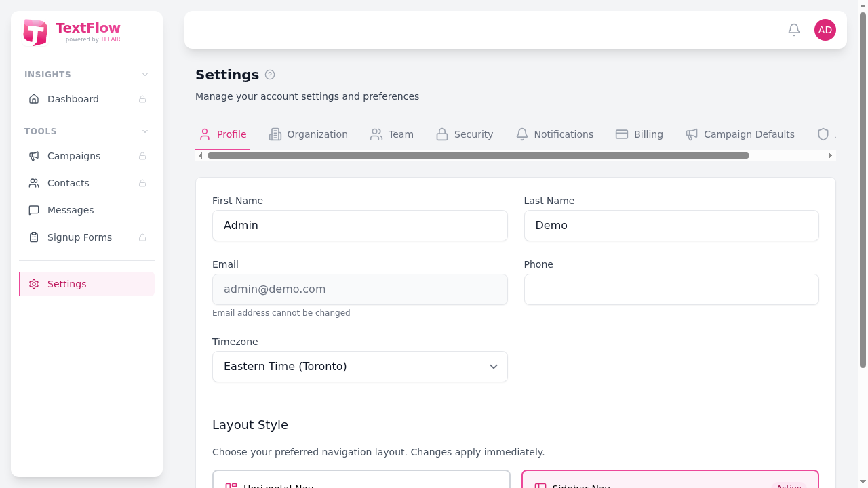Screen dimensions: 868x488
Task: Click the Signup Forms clipboard icon
Action: click(34, 237)
